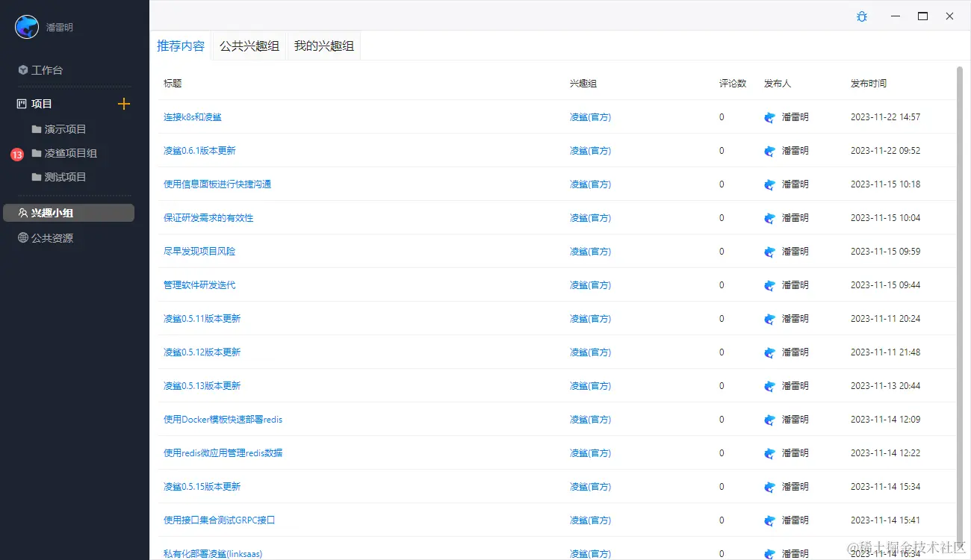Click 凌鲨(官方) group link in 使用接口集合测试GRPC接口 row
Image resolution: width=971 pixels, height=560 pixels.
590,520
